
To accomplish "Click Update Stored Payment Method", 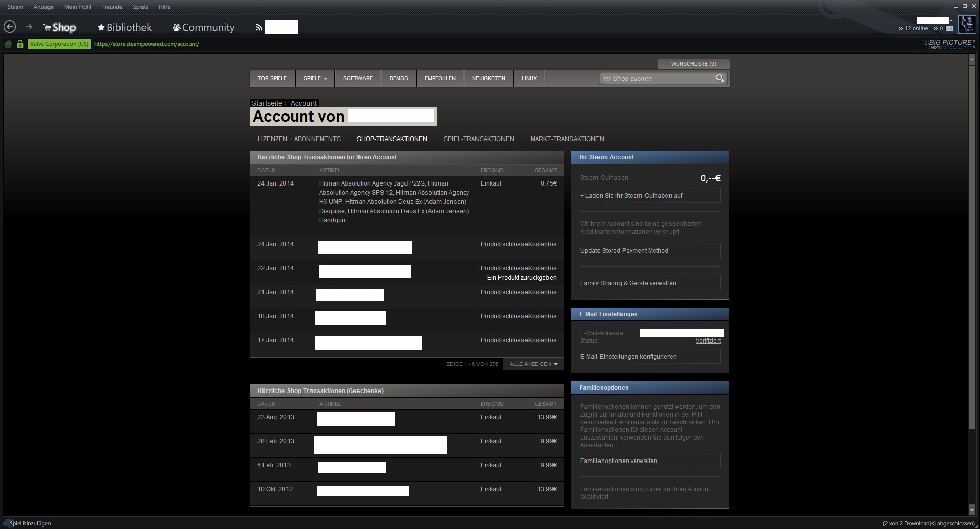I will pos(650,250).
